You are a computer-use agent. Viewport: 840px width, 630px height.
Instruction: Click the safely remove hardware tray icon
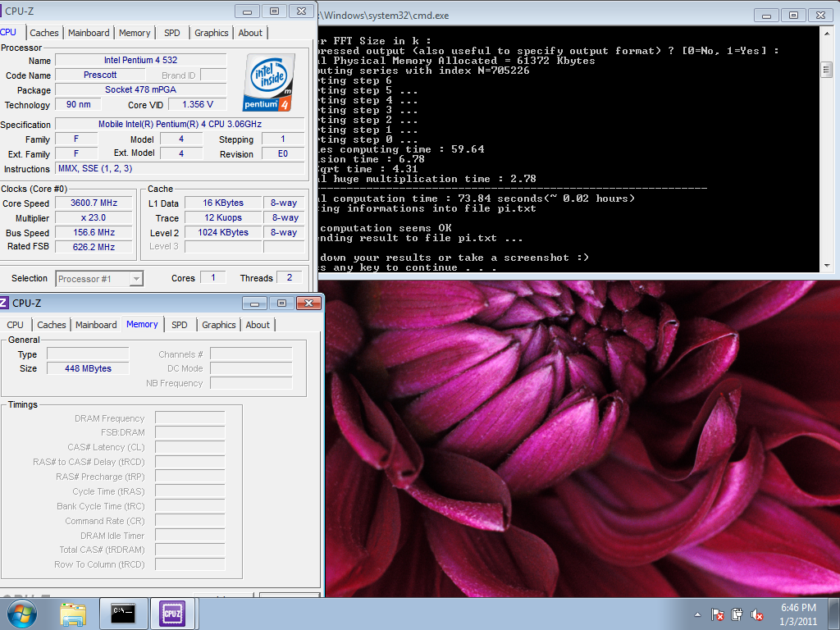(x=737, y=614)
